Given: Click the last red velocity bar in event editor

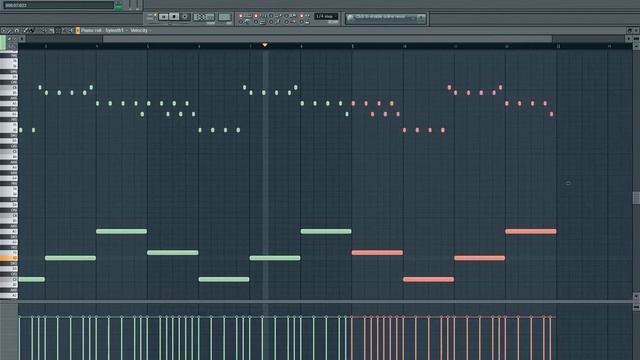Looking at the screenshot, I should (x=551, y=337).
